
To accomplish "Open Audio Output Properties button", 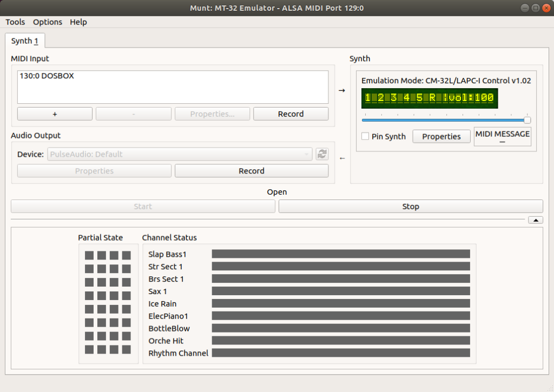I will tap(94, 171).
